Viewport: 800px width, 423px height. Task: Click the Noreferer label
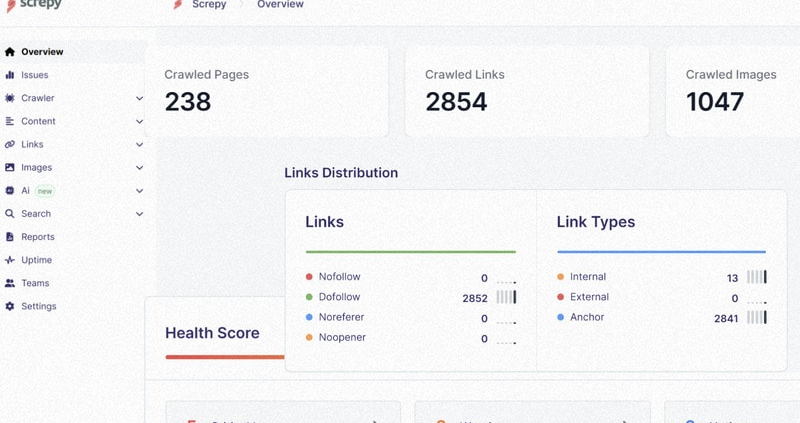341,317
